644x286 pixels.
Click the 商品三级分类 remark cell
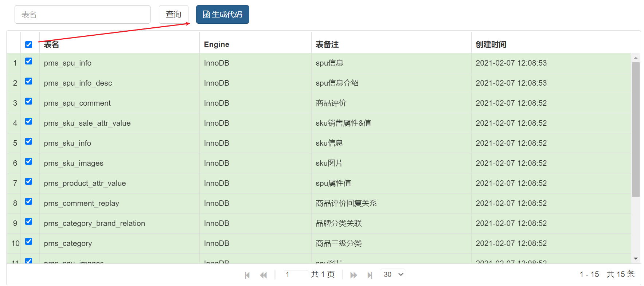click(391, 243)
